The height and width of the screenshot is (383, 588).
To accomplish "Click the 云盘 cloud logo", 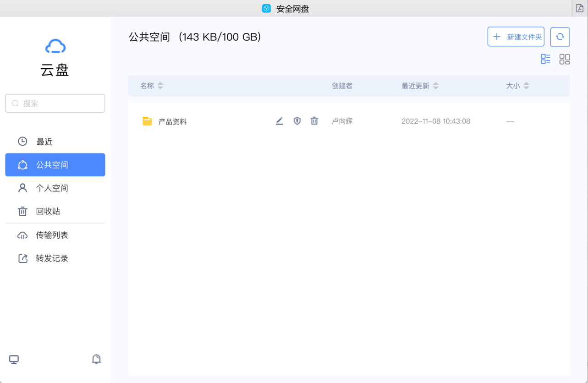I will (55, 46).
